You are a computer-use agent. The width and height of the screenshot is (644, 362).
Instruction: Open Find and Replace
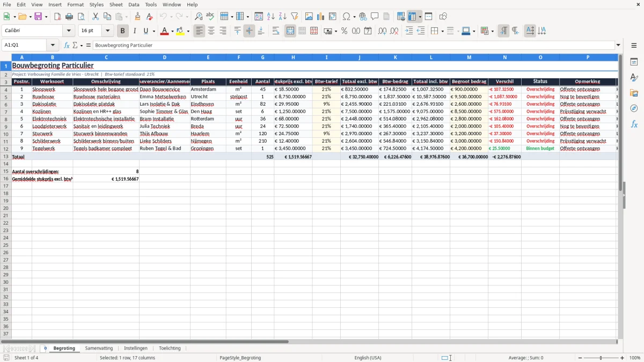point(198,17)
